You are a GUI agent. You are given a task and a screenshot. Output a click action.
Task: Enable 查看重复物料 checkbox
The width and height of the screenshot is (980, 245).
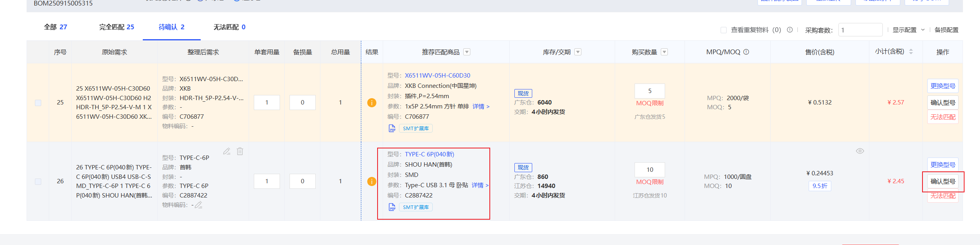click(x=723, y=30)
